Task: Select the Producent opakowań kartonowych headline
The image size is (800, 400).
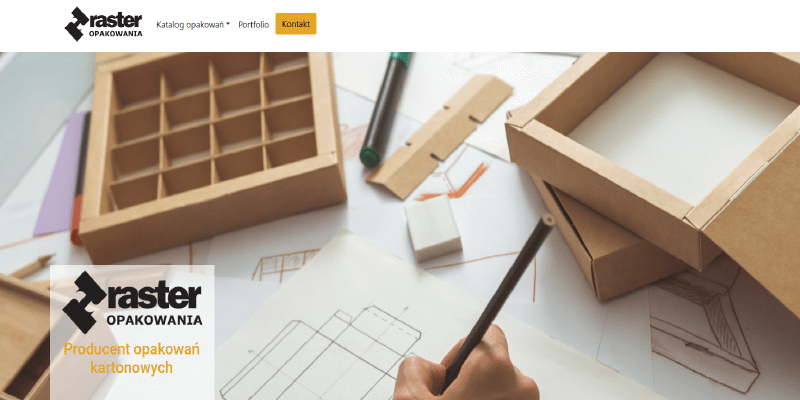Action: pyautogui.click(x=132, y=359)
